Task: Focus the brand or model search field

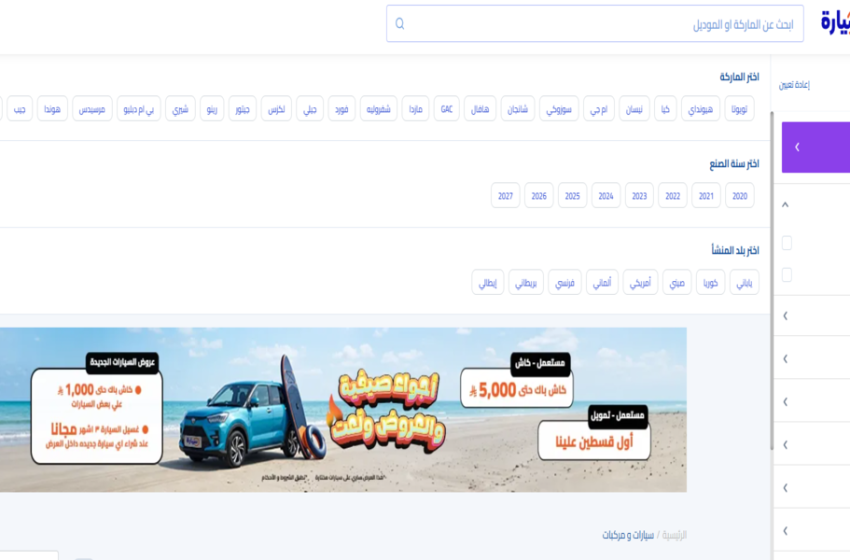Action: pos(595,24)
